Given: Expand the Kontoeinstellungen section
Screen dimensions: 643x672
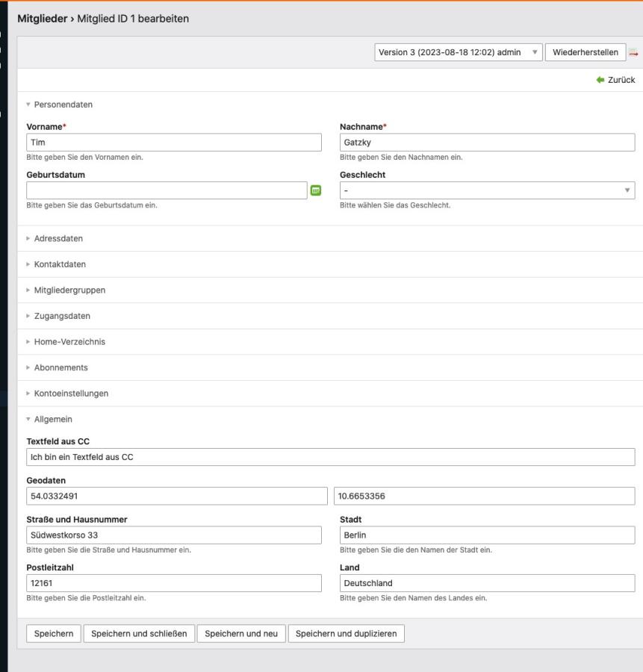Looking at the screenshot, I should pos(72,393).
